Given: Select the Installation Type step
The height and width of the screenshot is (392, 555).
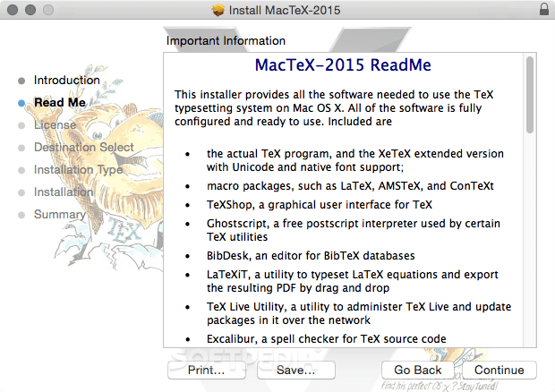Looking at the screenshot, I should coord(78,169).
